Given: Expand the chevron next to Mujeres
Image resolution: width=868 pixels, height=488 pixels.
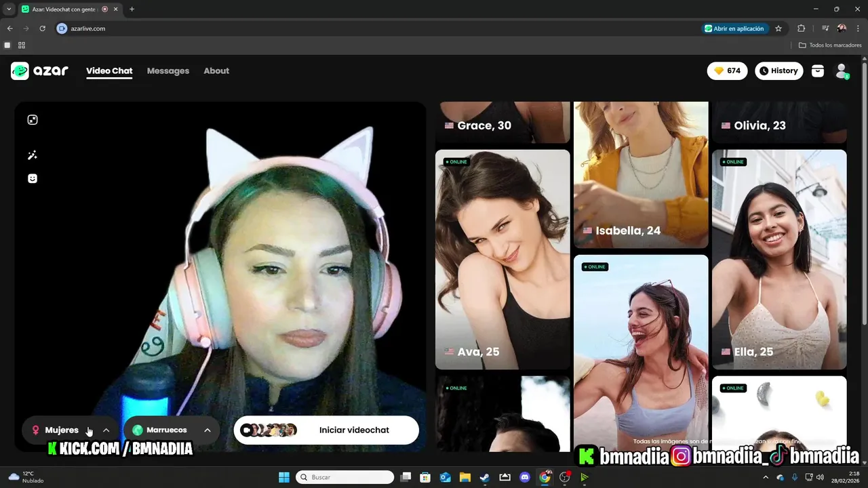Looking at the screenshot, I should click(106, 430).
